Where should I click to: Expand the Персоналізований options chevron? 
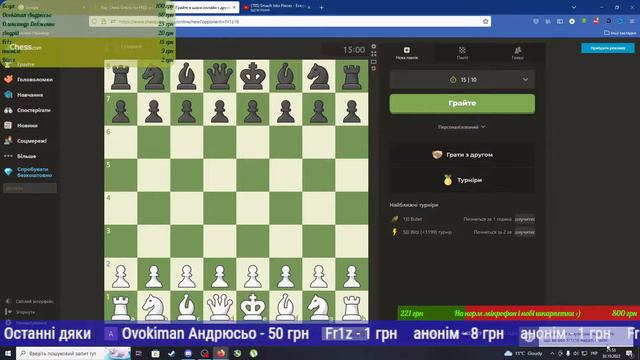click(x=483, y=127)
